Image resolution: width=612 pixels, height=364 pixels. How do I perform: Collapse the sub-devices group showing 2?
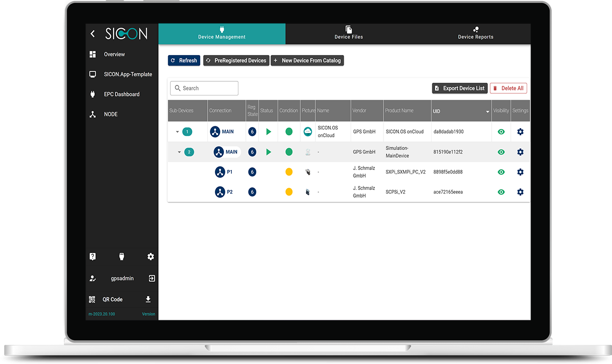(179, 152)
